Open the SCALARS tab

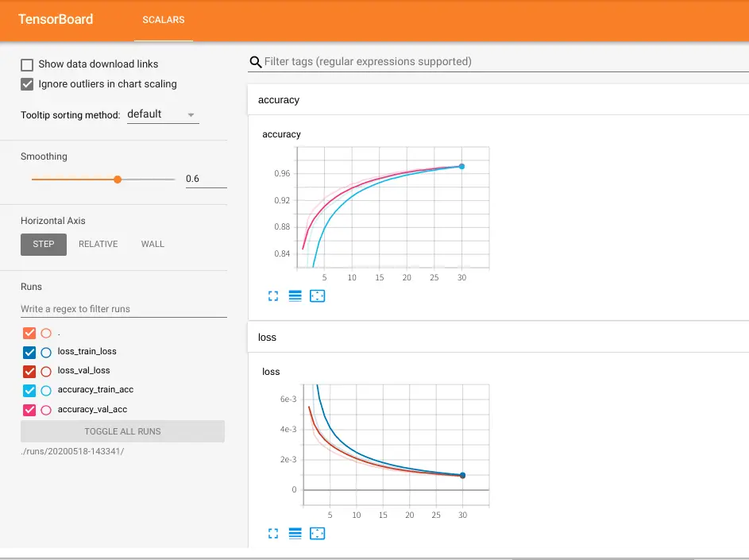[164, 20]
